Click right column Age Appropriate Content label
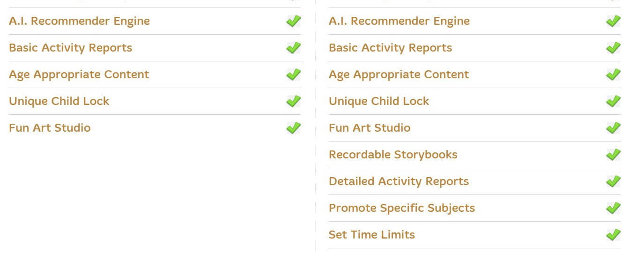The image size is (644, 254). 399,75
